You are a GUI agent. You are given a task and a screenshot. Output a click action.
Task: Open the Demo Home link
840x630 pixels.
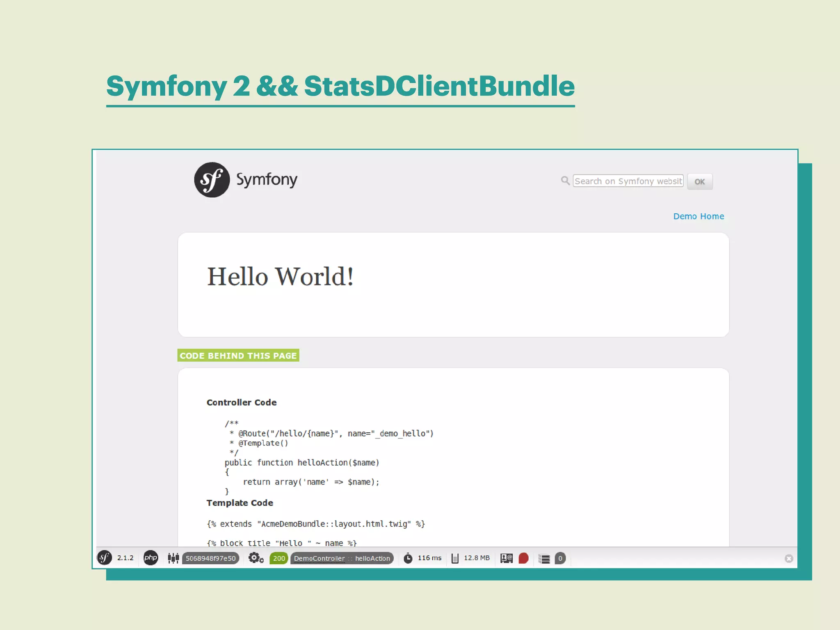[698, 216]
